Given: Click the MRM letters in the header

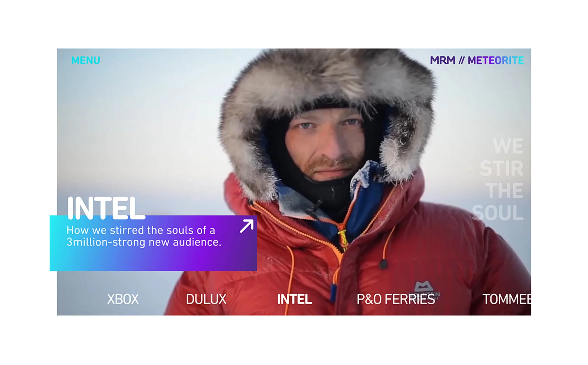Looking at the screenshot, I should 442,60.
